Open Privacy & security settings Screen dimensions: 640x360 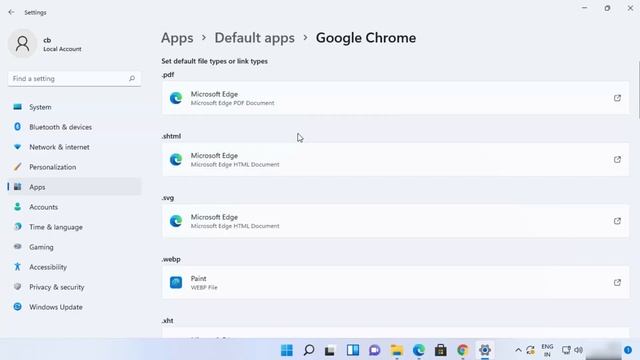click(x=74, y=287)
